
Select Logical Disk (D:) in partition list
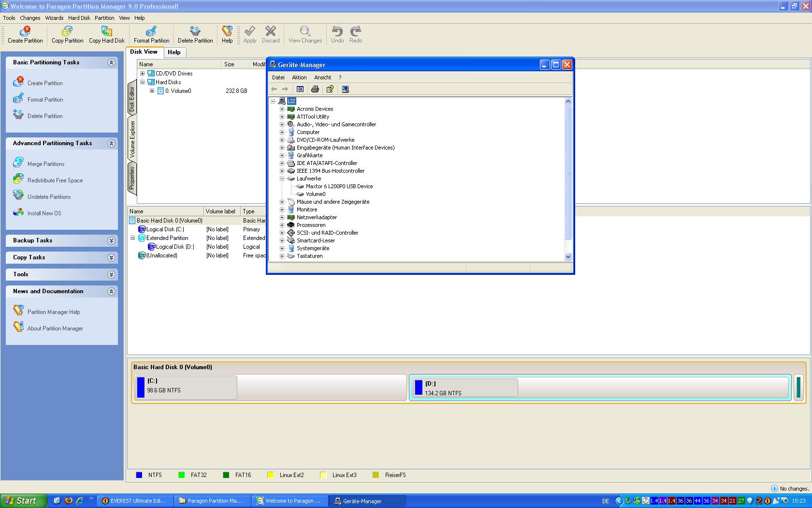coord(174,247)
